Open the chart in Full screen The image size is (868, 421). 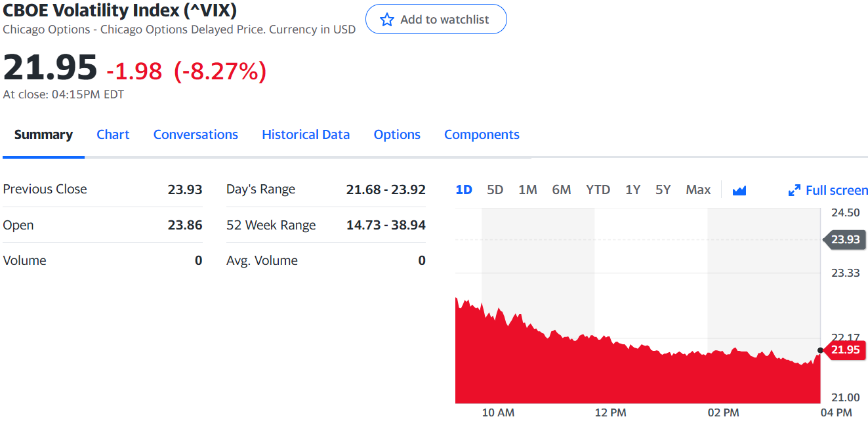click(x=828, y=190)
